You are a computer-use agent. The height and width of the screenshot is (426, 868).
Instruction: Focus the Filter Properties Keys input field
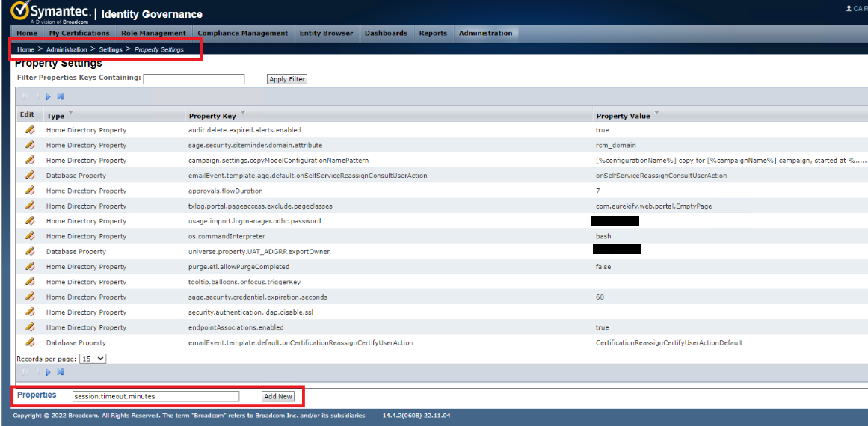194,79
